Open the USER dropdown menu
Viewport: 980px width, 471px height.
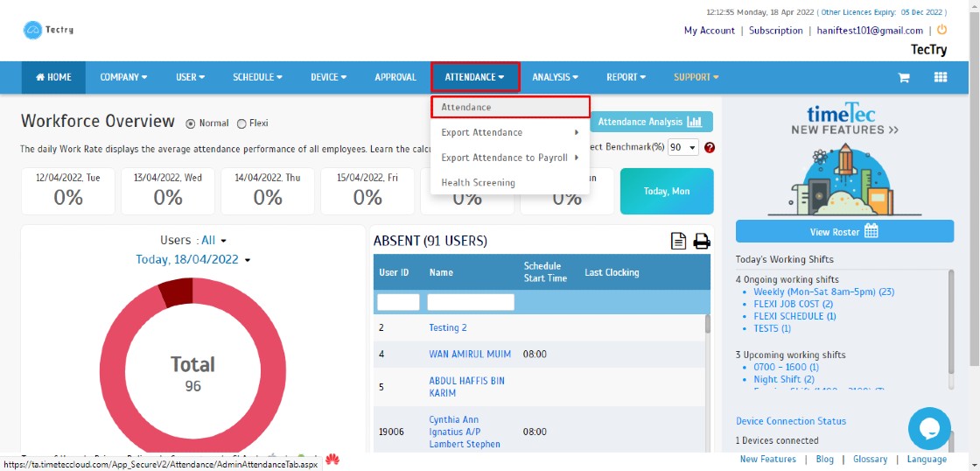coord(191,78)
